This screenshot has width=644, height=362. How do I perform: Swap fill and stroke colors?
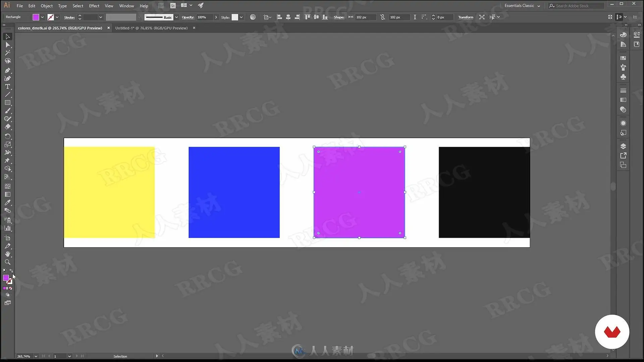[11, 271]
